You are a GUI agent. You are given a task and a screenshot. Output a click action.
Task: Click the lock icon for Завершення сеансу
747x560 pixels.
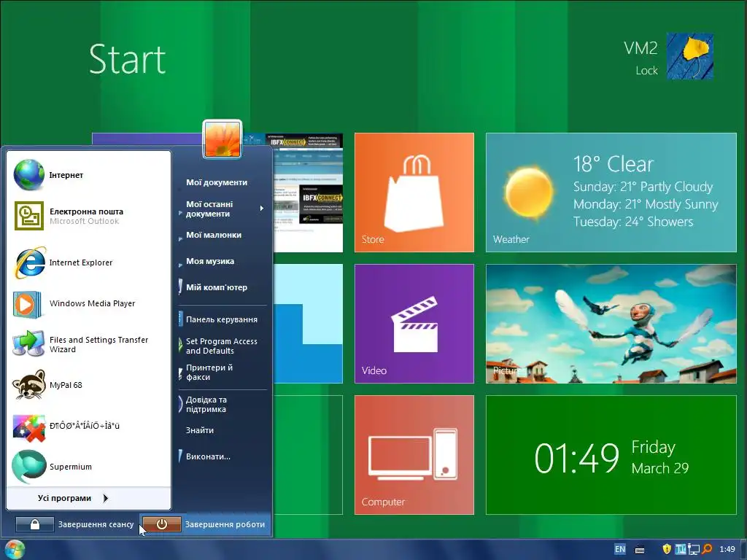coord(35,524)
